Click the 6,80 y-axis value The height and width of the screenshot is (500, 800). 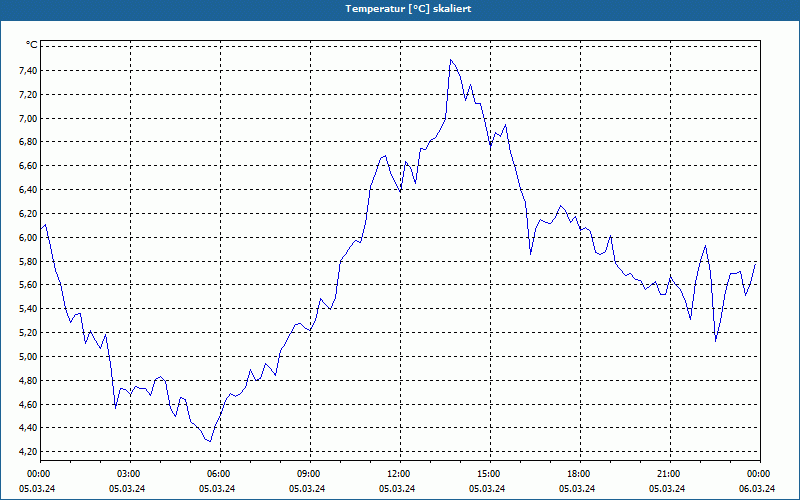tap(28, 142)
